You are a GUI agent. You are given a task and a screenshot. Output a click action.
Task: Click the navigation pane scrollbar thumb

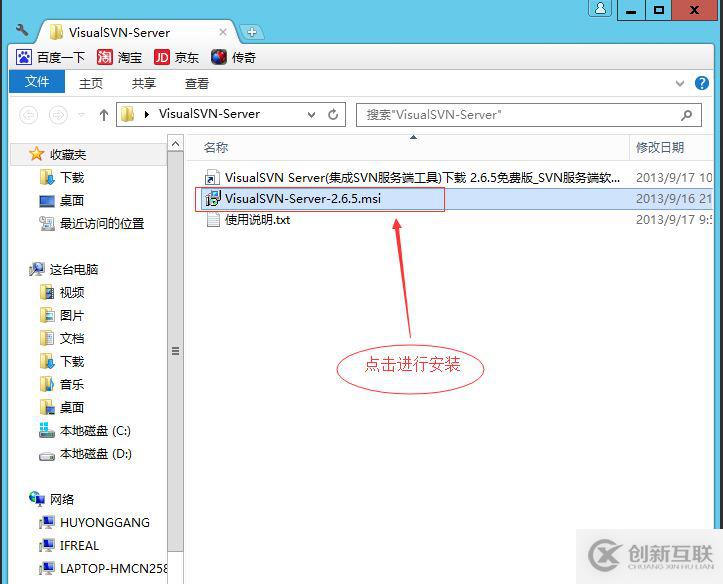click(x=175, y=351)
